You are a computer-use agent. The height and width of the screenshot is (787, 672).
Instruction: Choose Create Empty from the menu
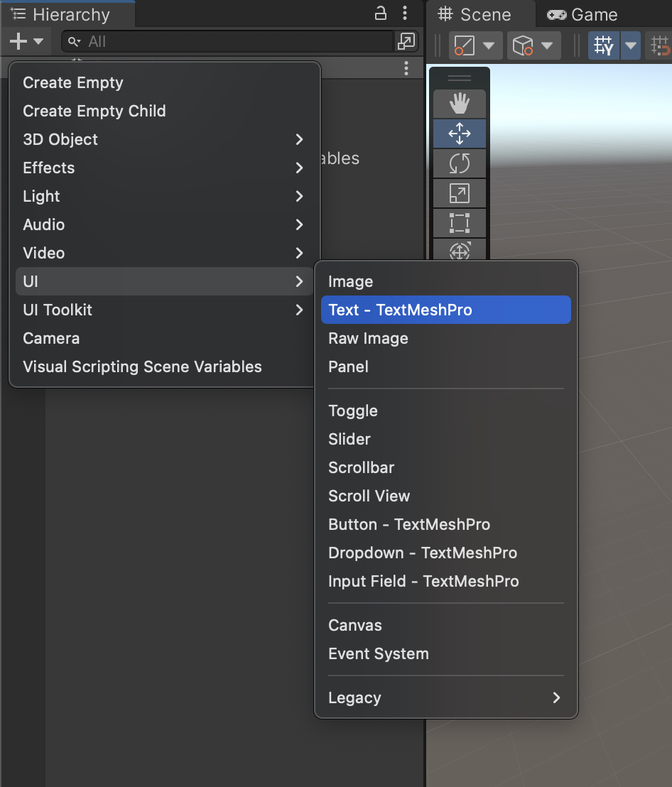(x=165, y=82)
